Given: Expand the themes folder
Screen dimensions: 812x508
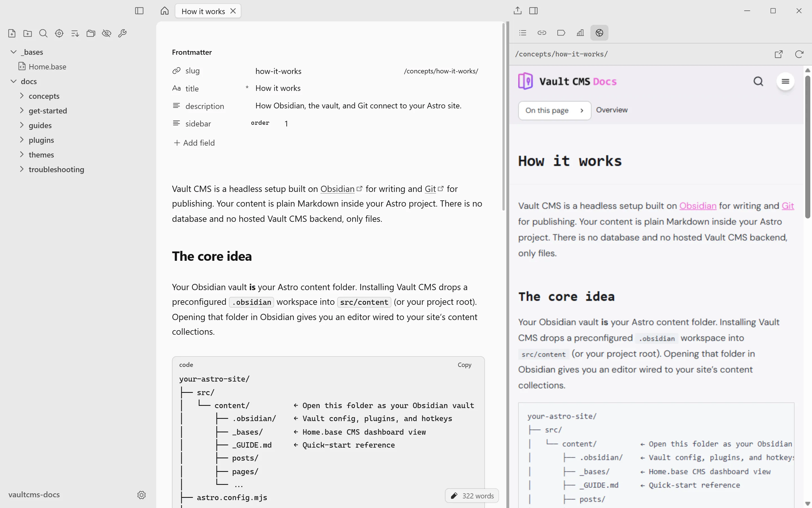Looking at the screenshot, I should (x=22, y=154).
